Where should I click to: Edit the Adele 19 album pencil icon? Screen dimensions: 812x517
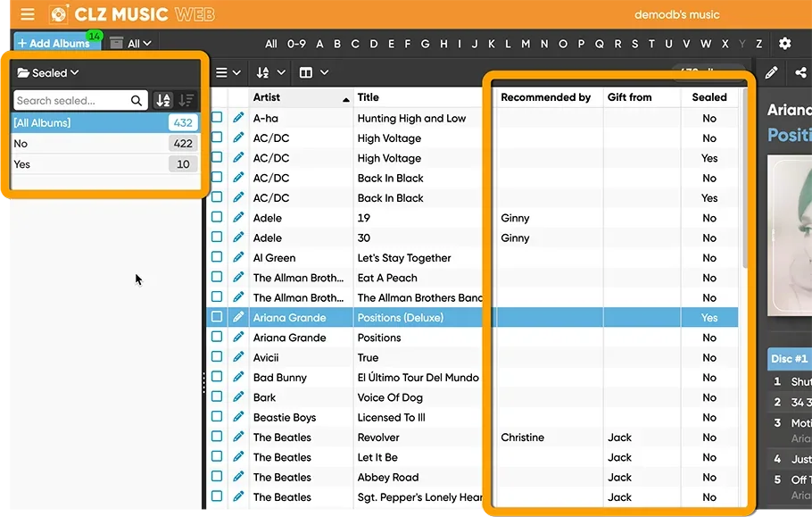[238, 218]
